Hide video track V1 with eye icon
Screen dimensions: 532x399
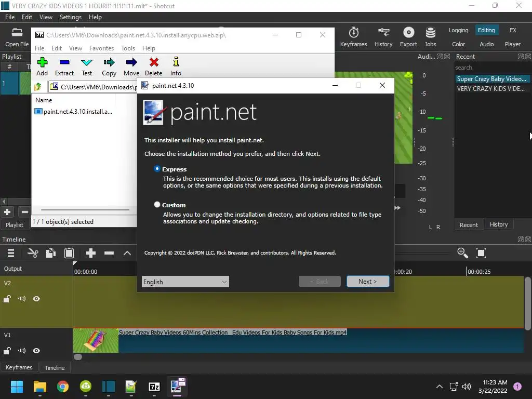(36, 351)
